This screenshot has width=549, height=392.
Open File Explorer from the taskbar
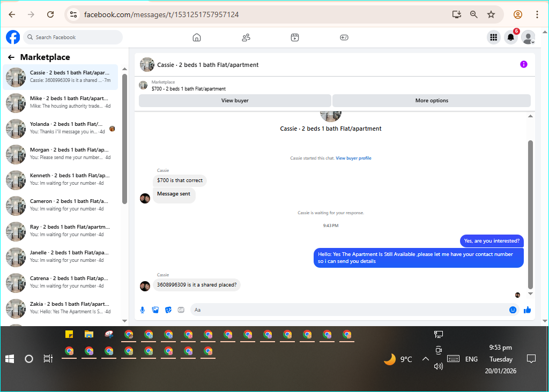click(89, 334)
